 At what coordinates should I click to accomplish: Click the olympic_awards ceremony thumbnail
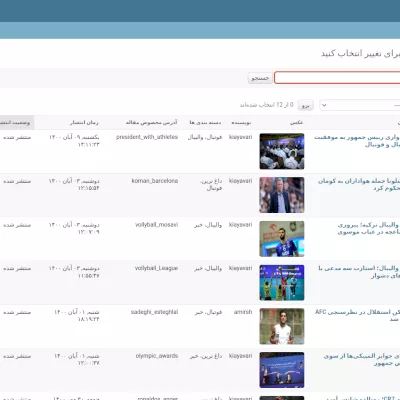pyautogui.click(x=282, y=370)
